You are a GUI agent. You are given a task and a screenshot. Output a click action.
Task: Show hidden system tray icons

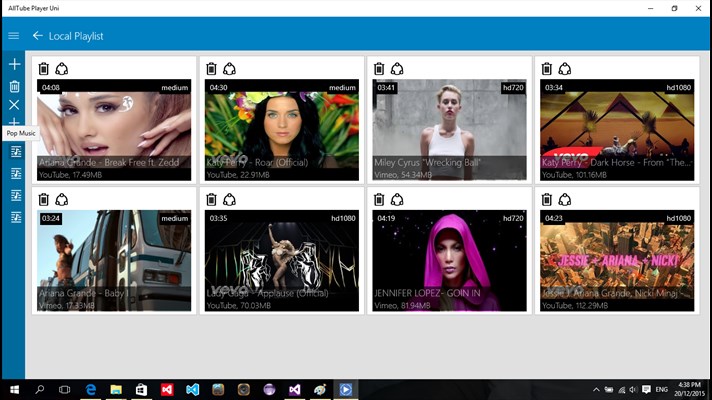point(596,390)
